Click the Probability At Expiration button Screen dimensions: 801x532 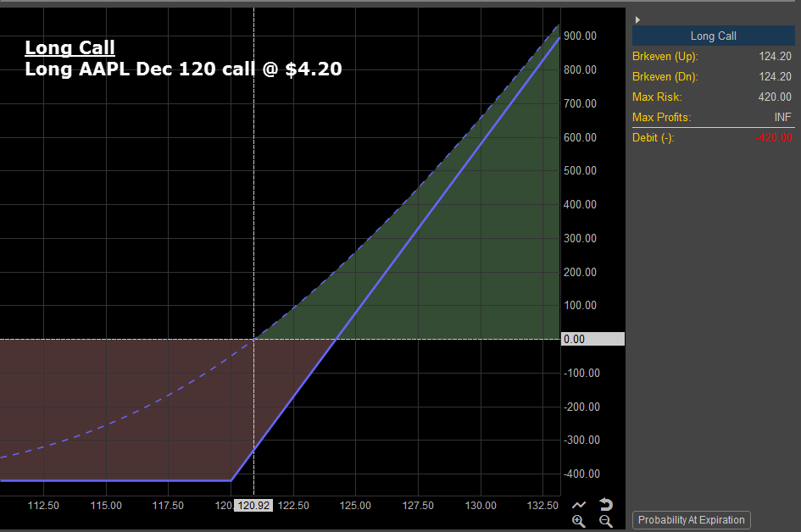tap(691, 520)
